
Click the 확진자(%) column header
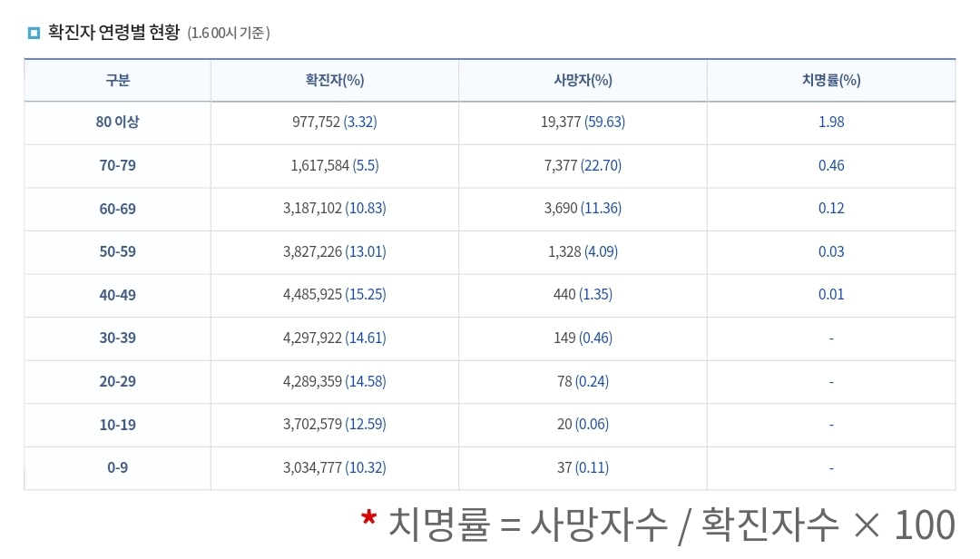pyautogui.click(x=334, y=80)
